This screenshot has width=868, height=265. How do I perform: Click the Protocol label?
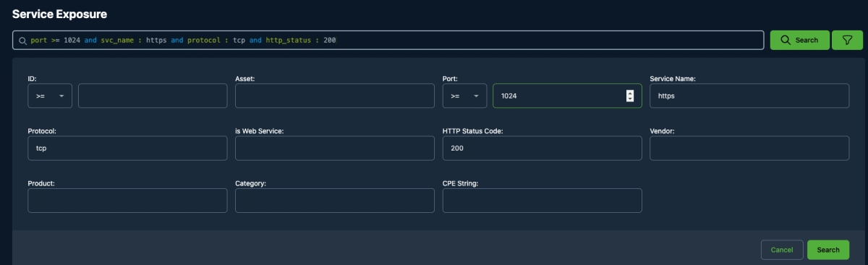pos(42,131)
